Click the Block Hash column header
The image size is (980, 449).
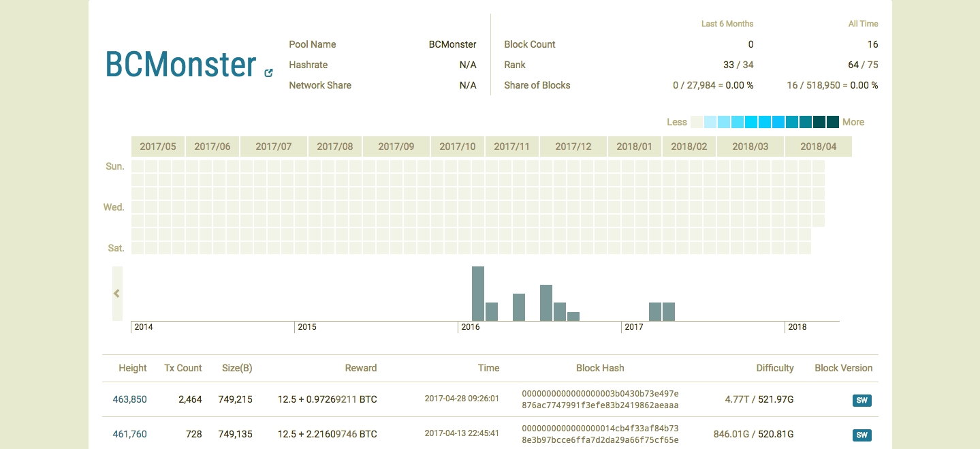coord(600,368)
